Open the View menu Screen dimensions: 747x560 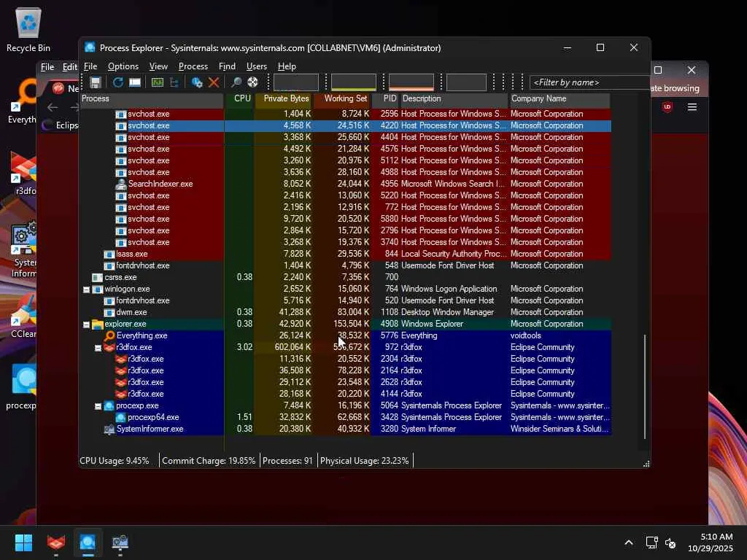point(158,66)
